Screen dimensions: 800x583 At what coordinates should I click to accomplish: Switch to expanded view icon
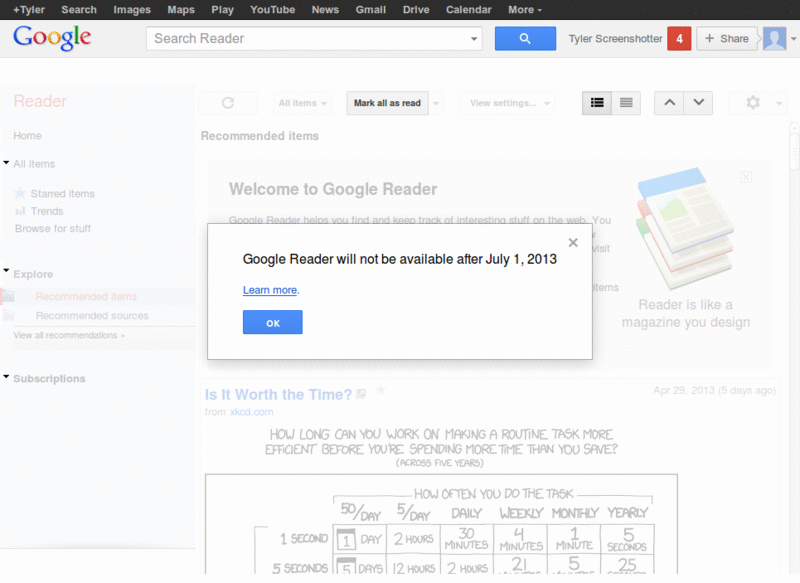pyautogui.click(x=597, y=103)
